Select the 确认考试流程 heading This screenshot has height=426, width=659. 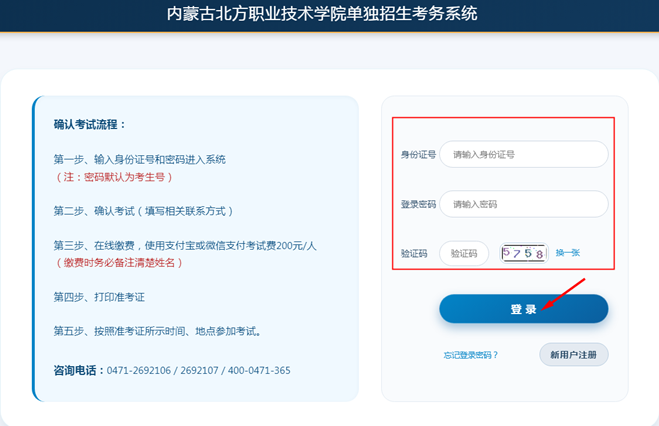[x=91, y=125]
